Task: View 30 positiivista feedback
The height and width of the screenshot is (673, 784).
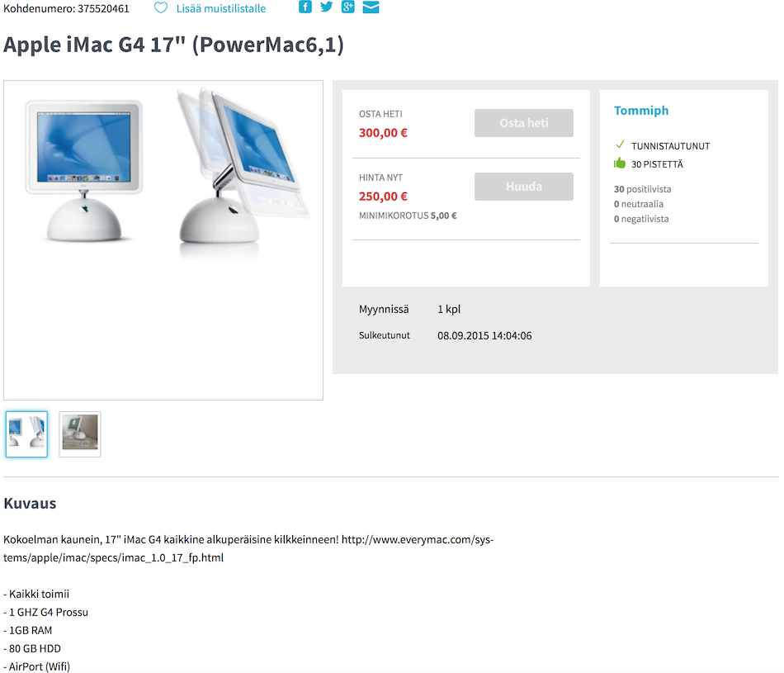Action: [643, 189]
